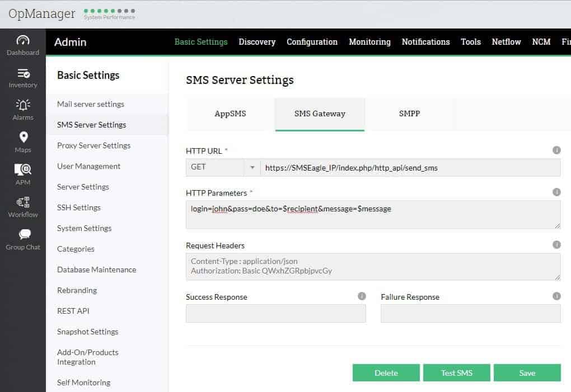571x392 pixels.
Task: Open the Basic Settings top menu
Action: (201, 42)
